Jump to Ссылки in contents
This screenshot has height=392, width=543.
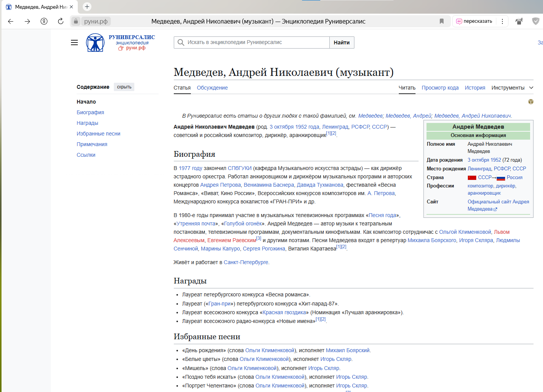pyautogui.click(x=86, y=155)
